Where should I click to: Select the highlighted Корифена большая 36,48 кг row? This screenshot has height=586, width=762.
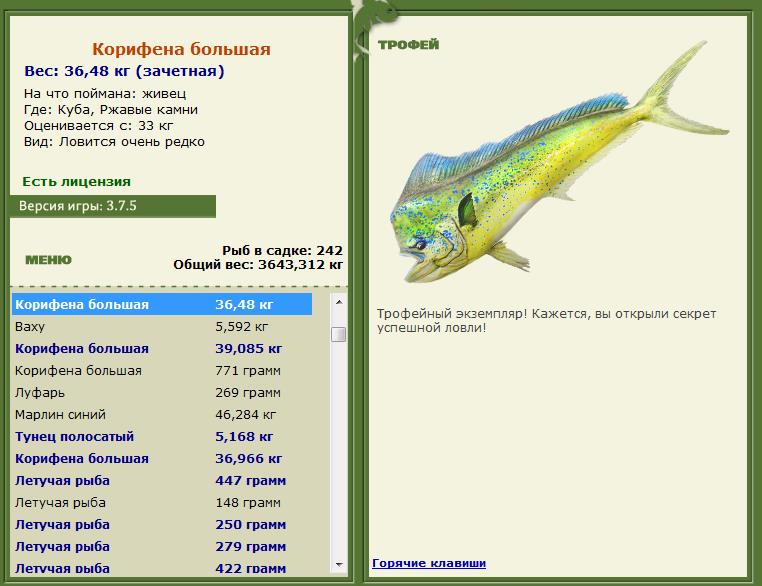tap(162, 305)
